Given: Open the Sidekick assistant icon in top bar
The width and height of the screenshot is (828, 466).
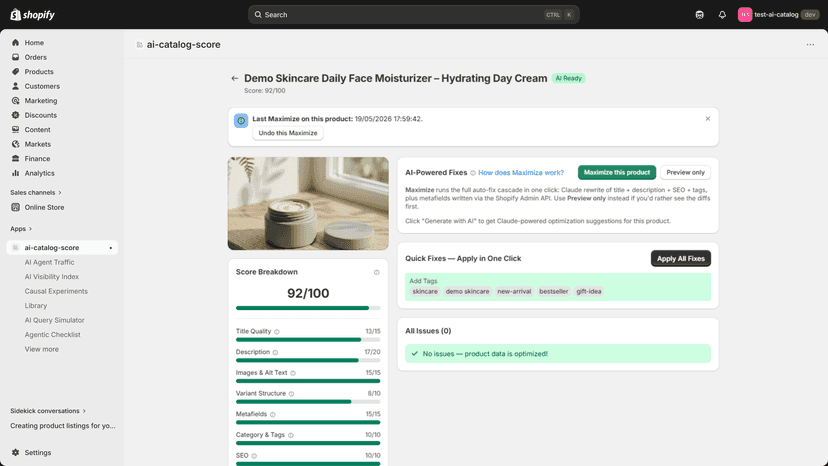Looking at the screenshot, I should point(699,15).
